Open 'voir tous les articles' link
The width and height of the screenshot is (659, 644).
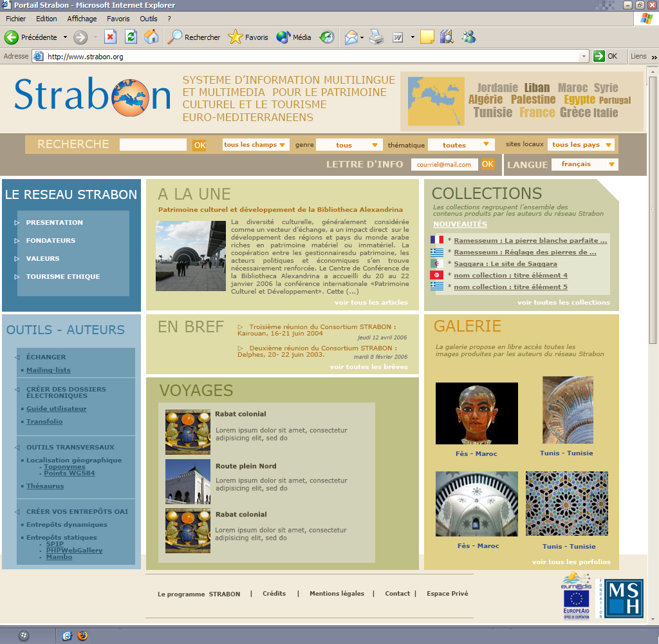click(x=371, y=302)
